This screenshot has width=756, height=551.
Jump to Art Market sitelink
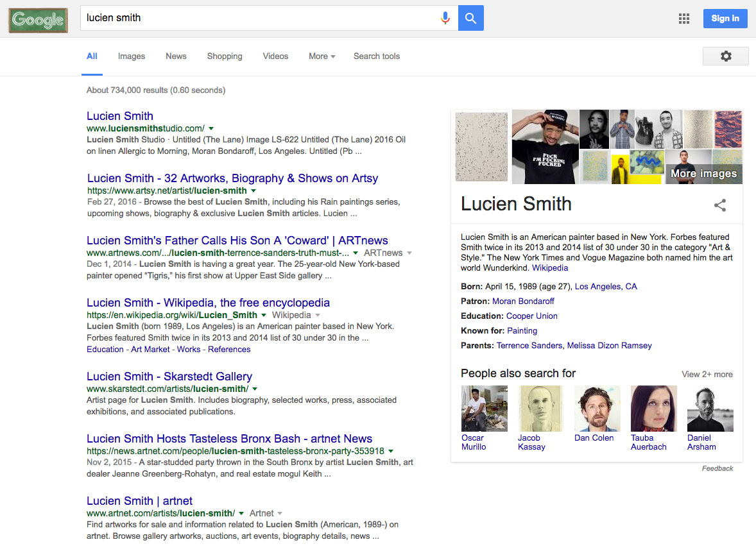[150, 350]
